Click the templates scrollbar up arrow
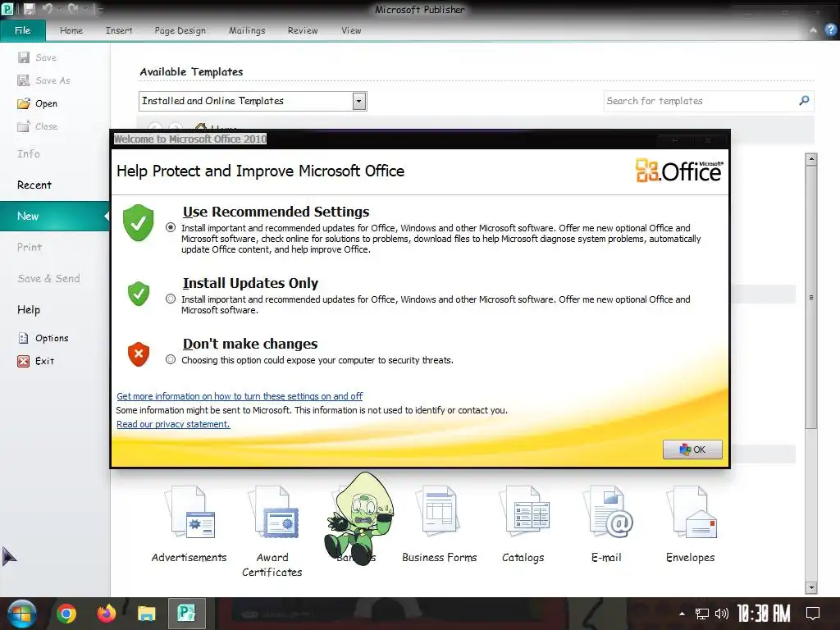840x630 pixels. point(811,159)
